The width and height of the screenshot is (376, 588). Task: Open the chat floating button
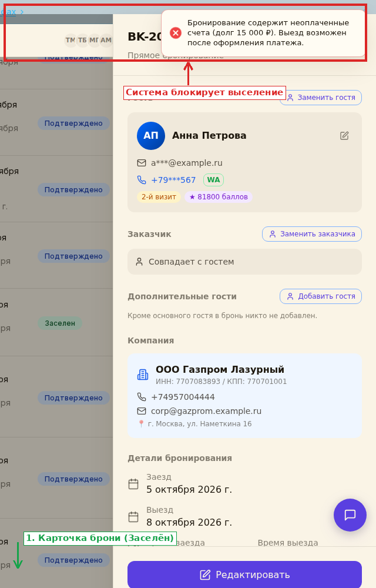point(350,515)
